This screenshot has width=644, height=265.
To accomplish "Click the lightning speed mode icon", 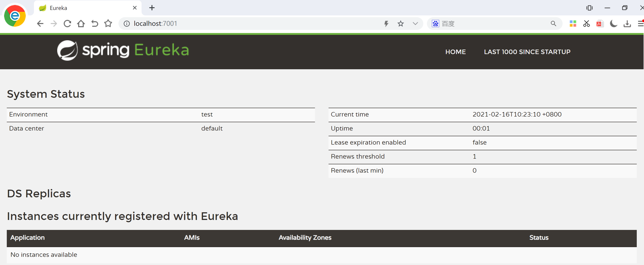I will 386,24.
